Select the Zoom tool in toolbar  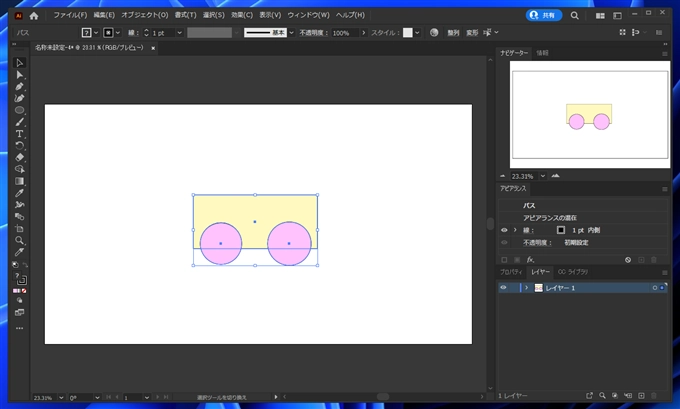(19, 240)
